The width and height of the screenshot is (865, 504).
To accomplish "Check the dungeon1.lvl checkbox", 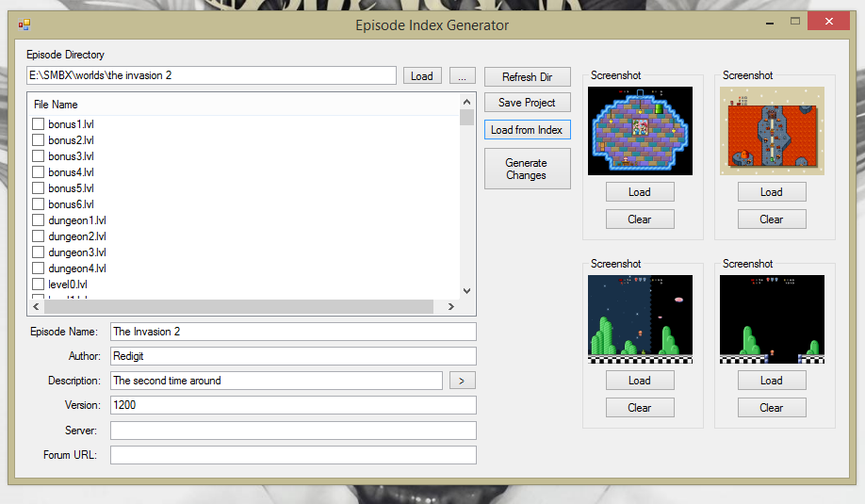I will point(38,220).
